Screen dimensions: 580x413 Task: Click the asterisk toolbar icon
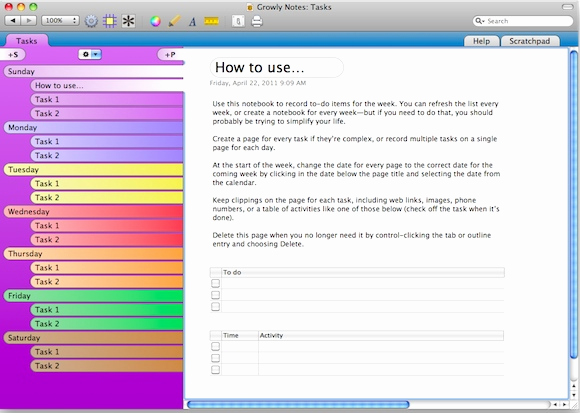pyautogui.click(x=128, y=21)
